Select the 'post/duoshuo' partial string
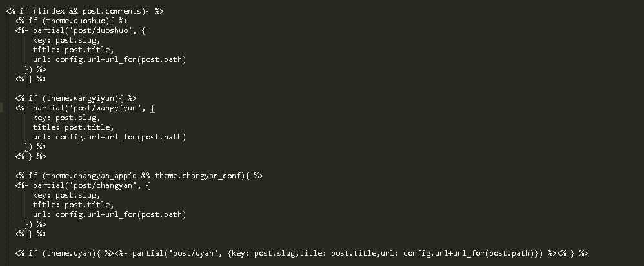644x266 pixels. (x=101, y=30)
